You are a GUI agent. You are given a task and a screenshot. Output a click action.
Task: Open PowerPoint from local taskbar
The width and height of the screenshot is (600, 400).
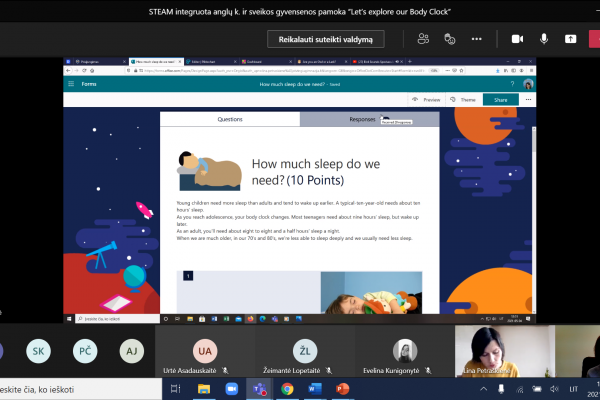[x=342, y=389]
